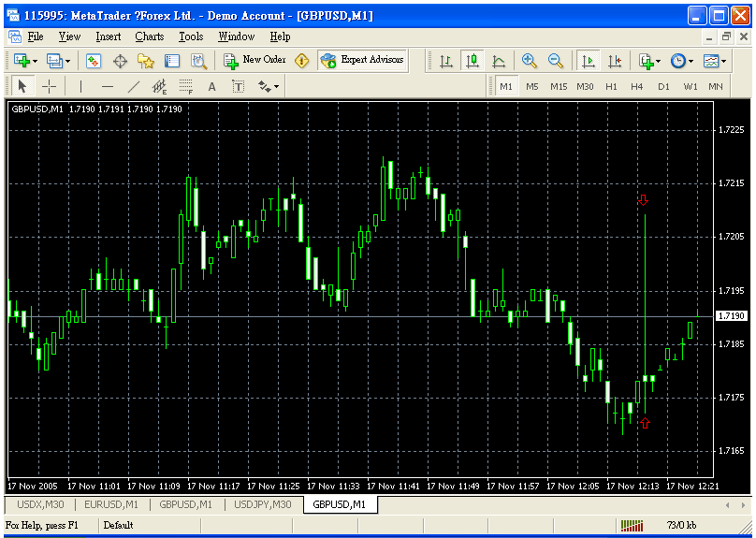
Task: Select the Cursor arrow tool
Action: tap(22, 86)
